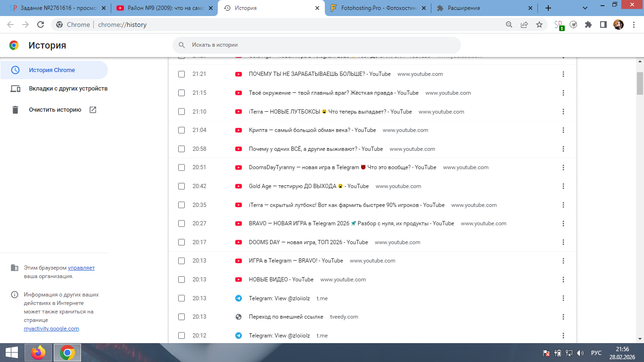Click the magnifier icon in the history search box
The width and height of the screenshot is (644, 362).
click(x=182, y=45)
